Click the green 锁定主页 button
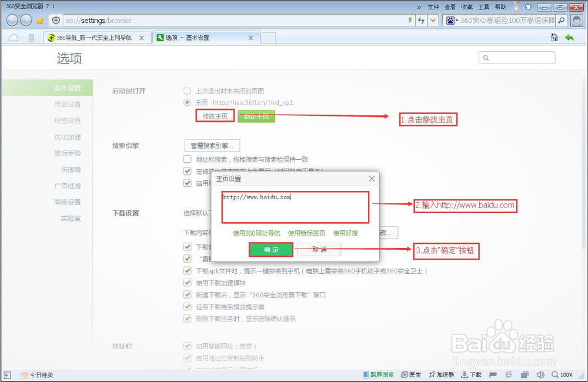This screenshot has height=382, width=588. coord(256,116)
